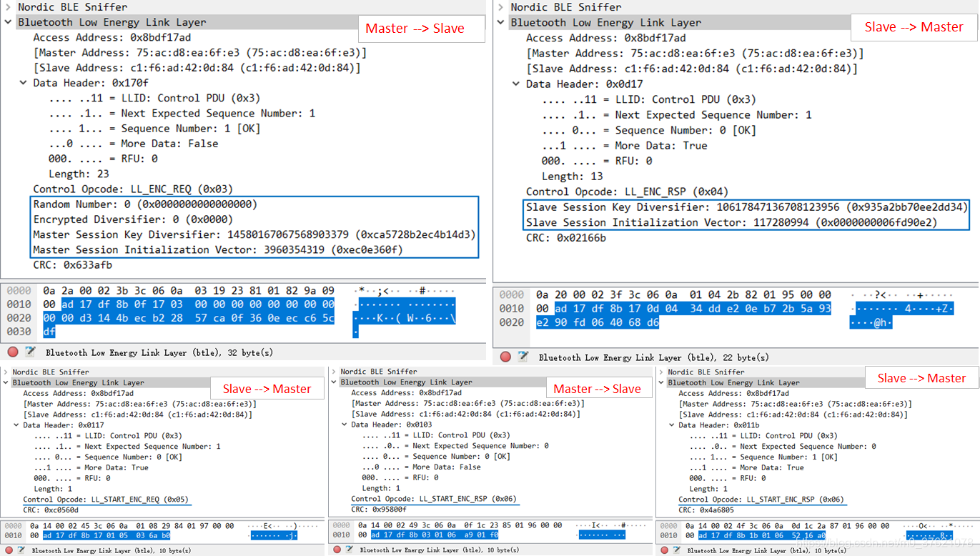Select the CRC: 0xc0560d row

(x=51, y=510)
